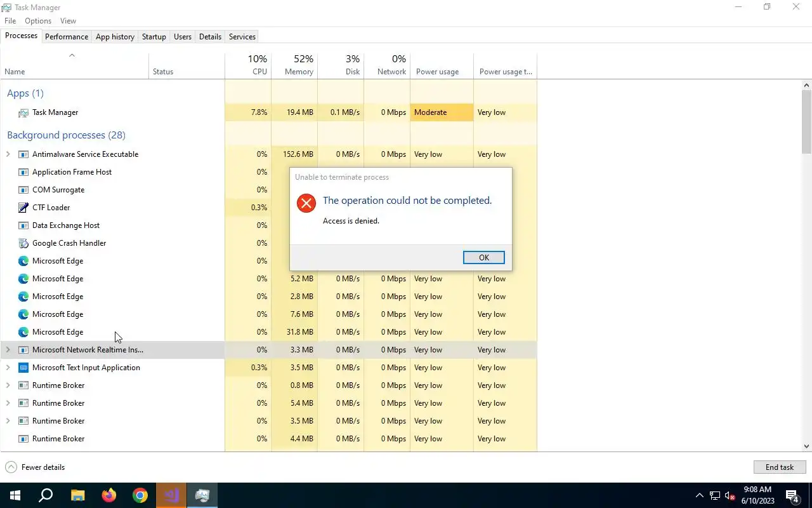
Task: Sort by the Power usage column header
Action: click(442, 65)
